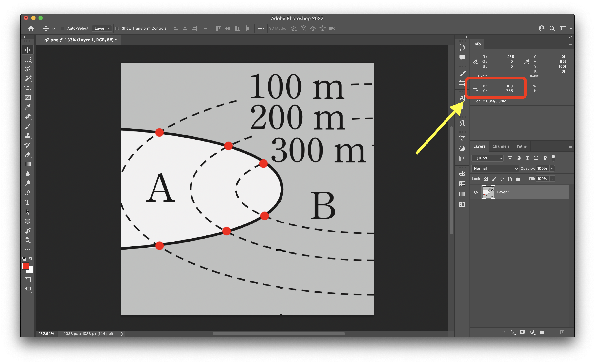Hide Layer 1 using the eye icon

[476, 192]
